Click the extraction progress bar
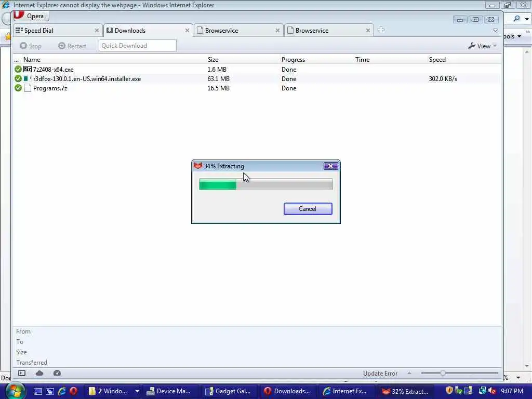Image resolution: width=532 pixels, height=399 pixels. 265,184
